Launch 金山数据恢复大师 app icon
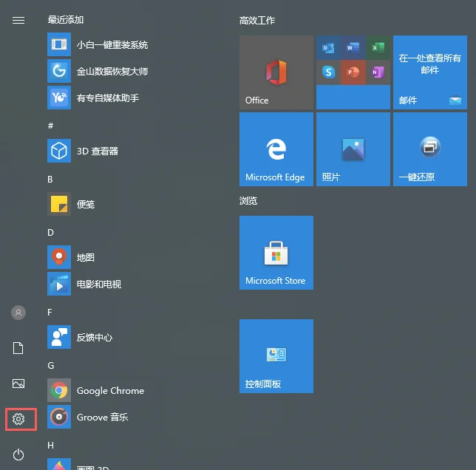This screenshot has height=470, width=476. (59, 71)
